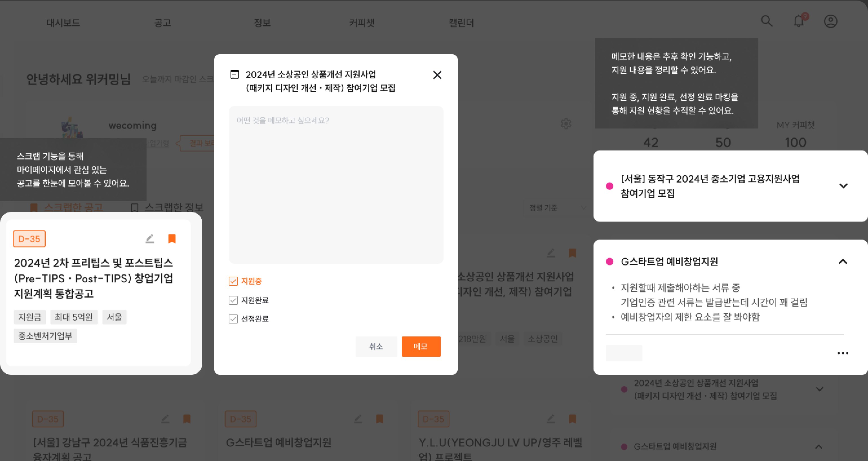868x461 pixels.
Task: Toggle bookmark on Y.L.U 영주 레벨업 card
Action: coord(572,419)
